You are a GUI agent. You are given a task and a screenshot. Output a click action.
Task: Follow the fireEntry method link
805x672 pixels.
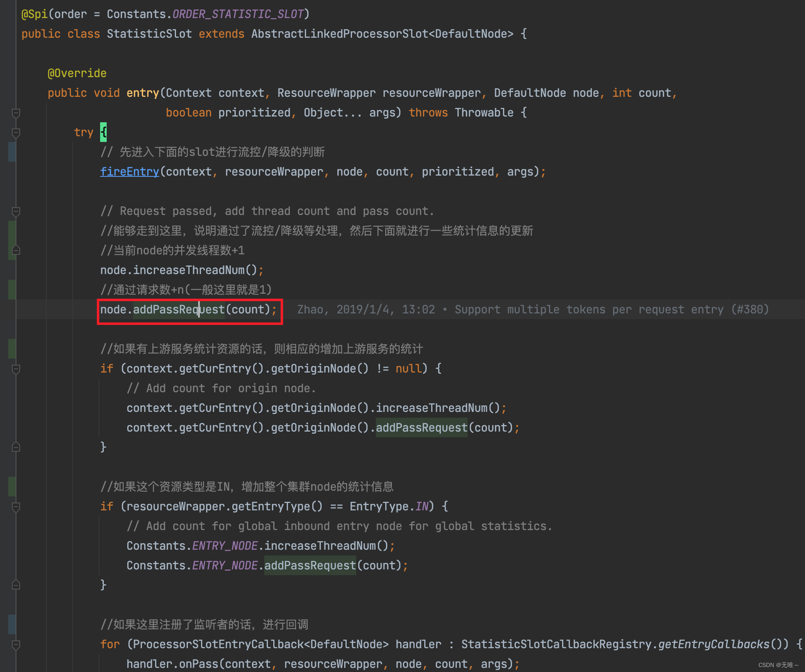[130, 171]
